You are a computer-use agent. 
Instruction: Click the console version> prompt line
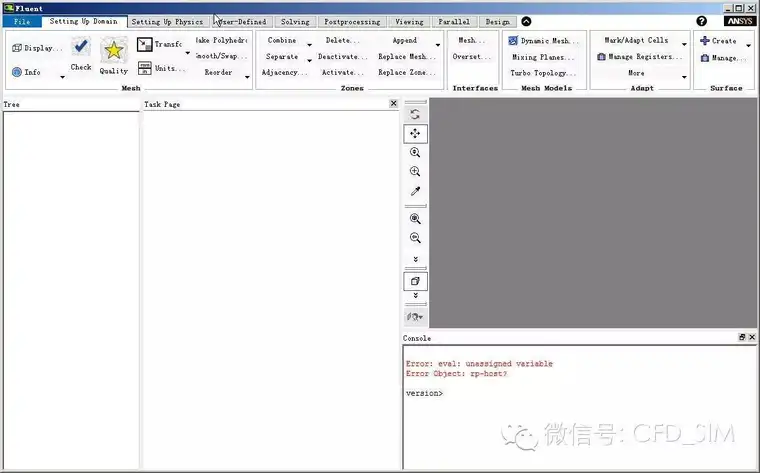tap(424, 393)
